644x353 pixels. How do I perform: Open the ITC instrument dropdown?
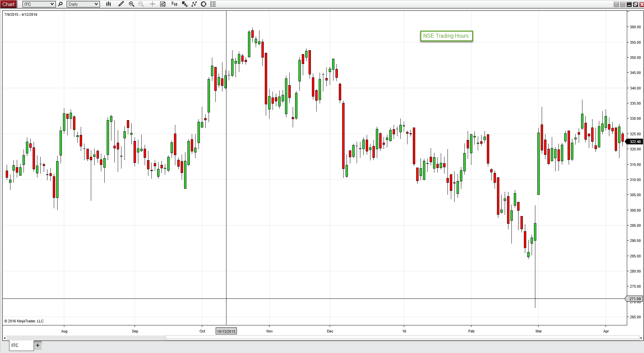click(39, 4)
